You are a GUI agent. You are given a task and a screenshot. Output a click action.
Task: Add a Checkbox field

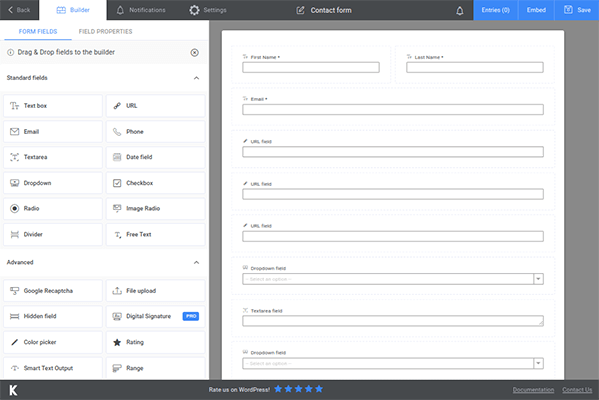[155, 183]
